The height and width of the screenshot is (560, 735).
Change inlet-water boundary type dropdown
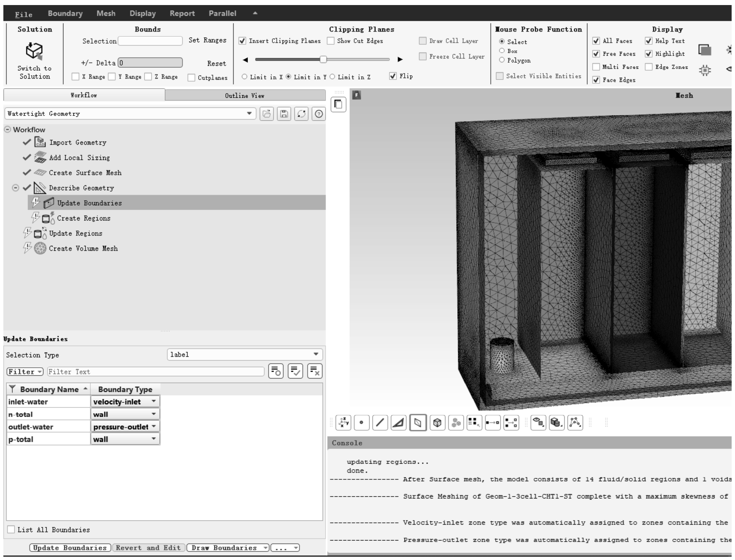click(x=125, y=402)
